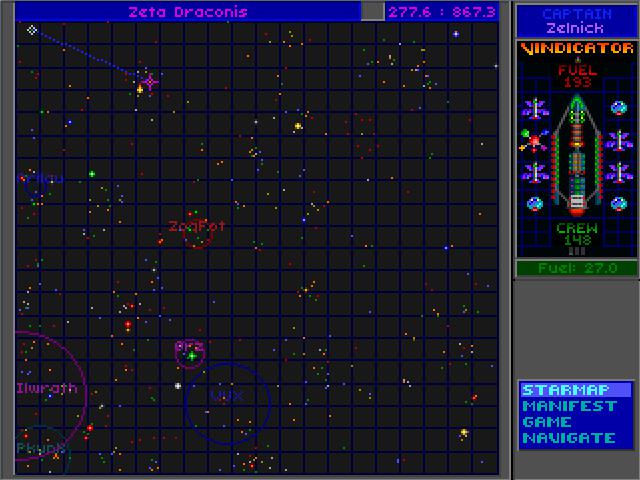
Task: Click the VINDICATOR ship name heading
Action: 577,48
